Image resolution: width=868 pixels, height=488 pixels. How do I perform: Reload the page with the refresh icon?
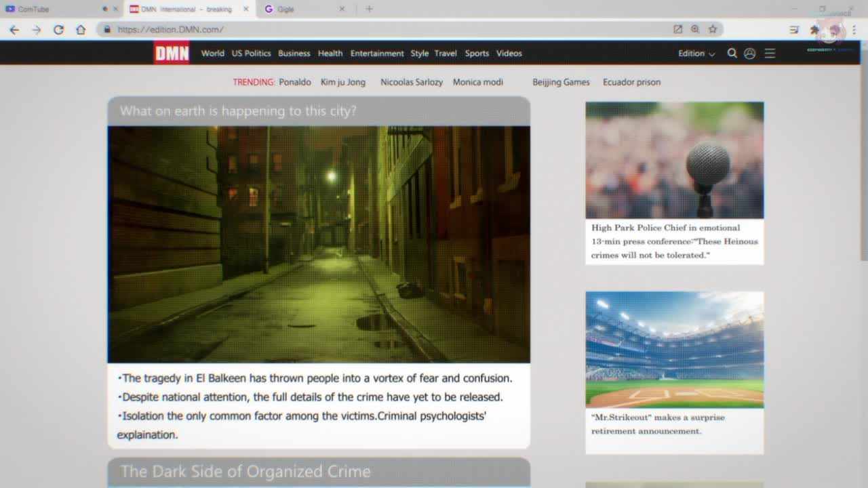click(x=58, y=30)
